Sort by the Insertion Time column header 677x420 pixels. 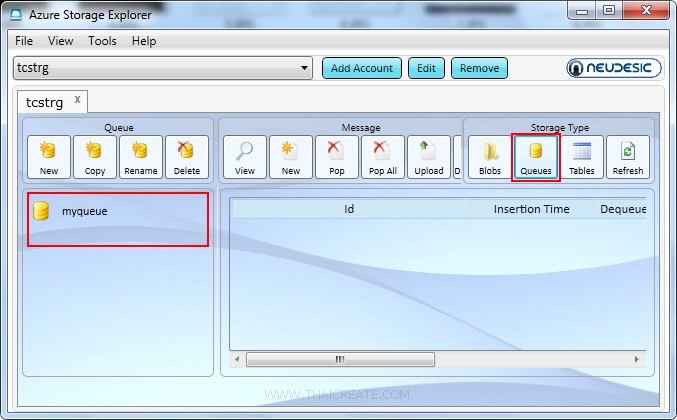tap(531, 209)
